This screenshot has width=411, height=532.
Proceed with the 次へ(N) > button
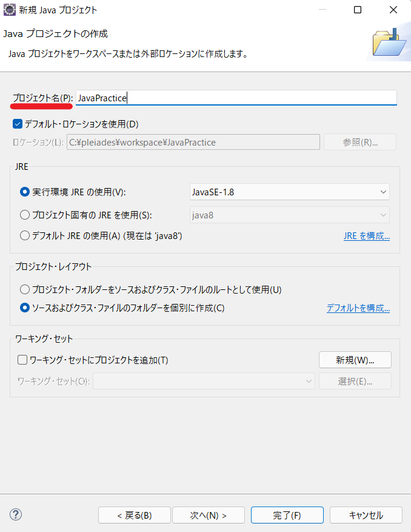tap(208, 515)
